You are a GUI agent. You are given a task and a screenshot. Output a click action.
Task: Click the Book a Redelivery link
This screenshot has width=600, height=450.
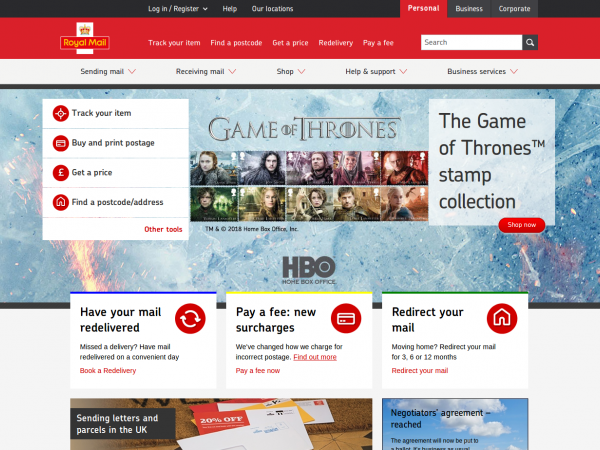(108, 370)
